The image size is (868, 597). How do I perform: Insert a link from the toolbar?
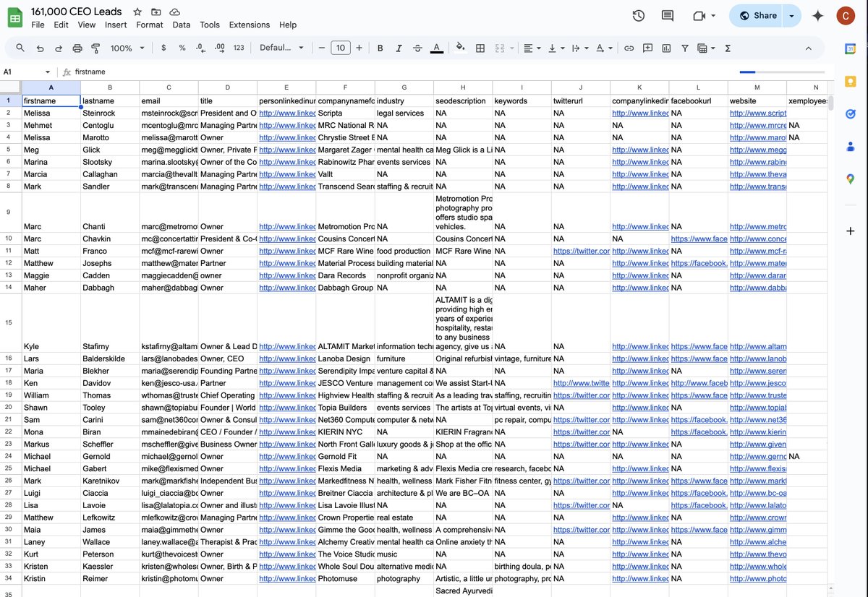click(629, 48)
